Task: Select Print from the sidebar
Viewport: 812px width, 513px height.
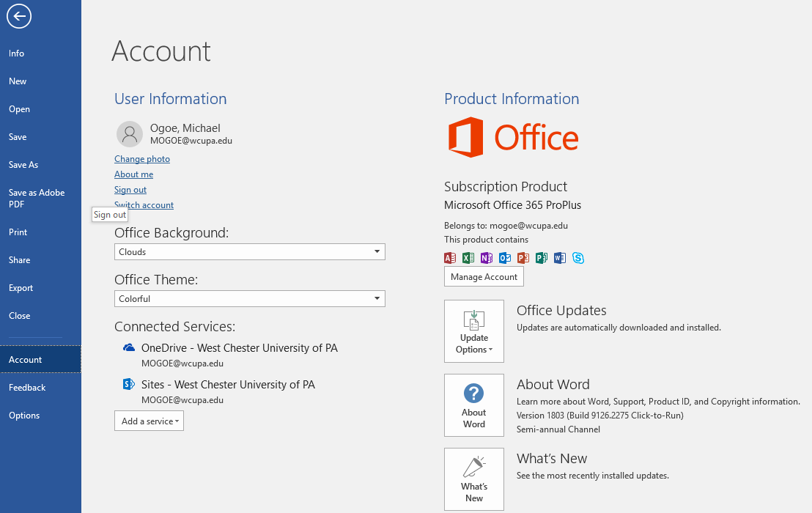Action: point(19,232)
